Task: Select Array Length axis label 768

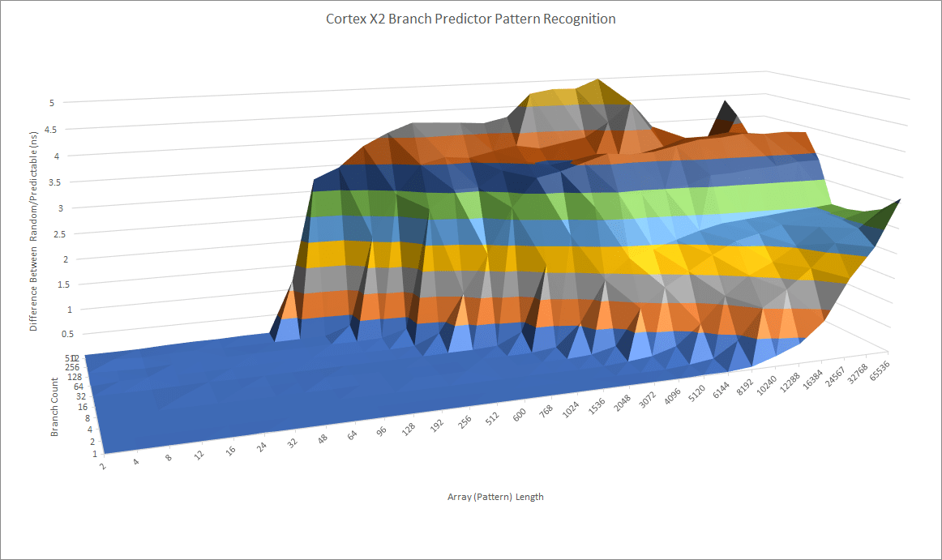Action: [x=546, y=410]
